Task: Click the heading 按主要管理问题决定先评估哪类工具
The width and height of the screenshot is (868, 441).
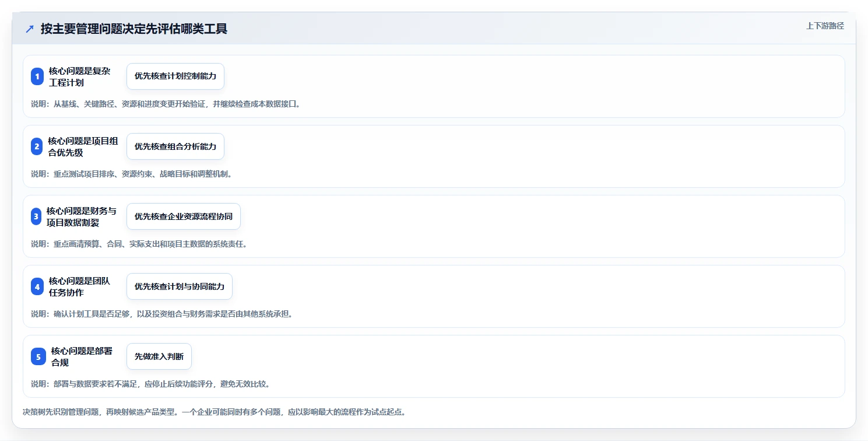Action: pos(134,29)
